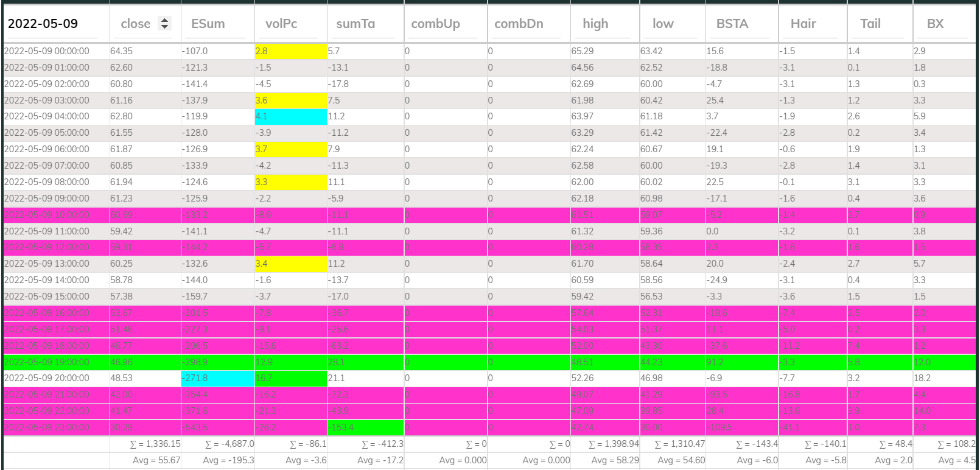The height and width of the screenshot is (470, 980).
Task: Click the cyan ESum cell -271.8
Action: click(218, 378)
